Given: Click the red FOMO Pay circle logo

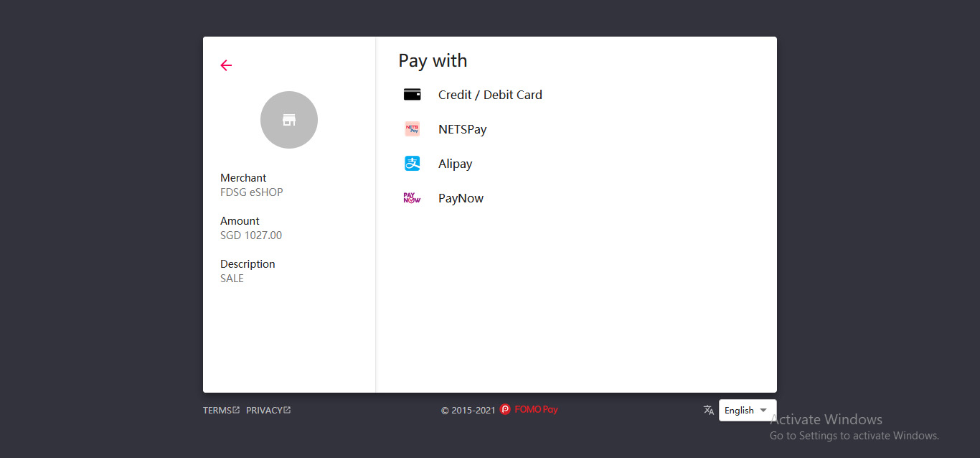Looking at the screenshot, I should coord(505,410).
